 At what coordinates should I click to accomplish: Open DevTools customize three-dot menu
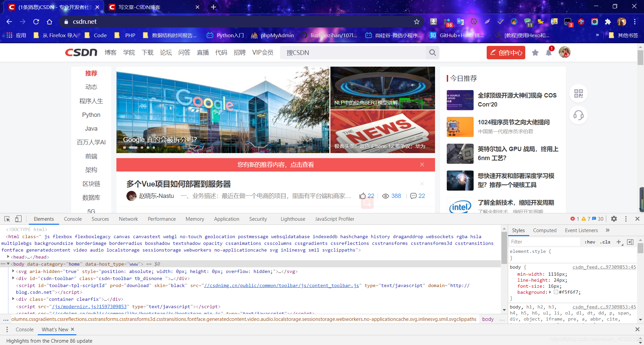(626, 219)
